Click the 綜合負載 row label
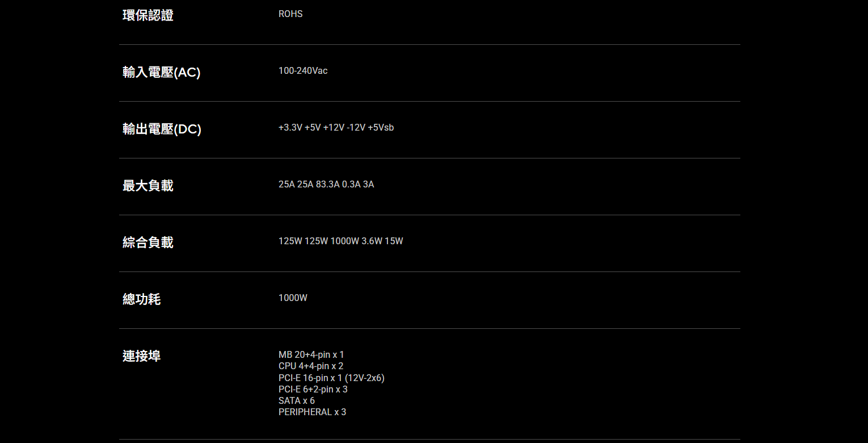Viewport: 868px width, 443px height. point(148,243)
